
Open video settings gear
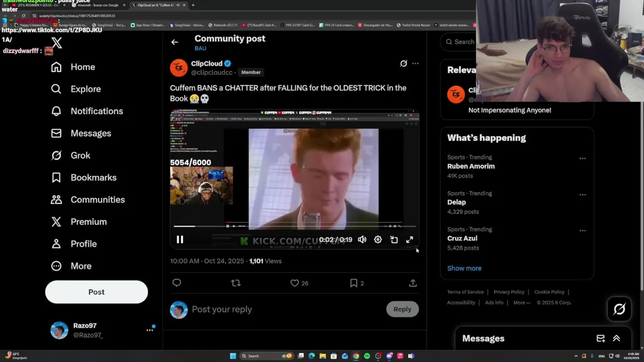point(378,240)
